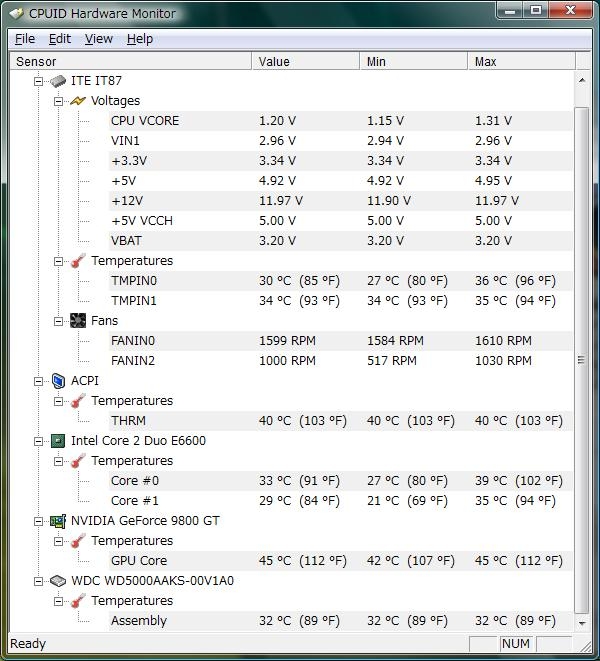This screenshot has height=661, width=600.
Task: Click the Min column header
Action: 414,62
